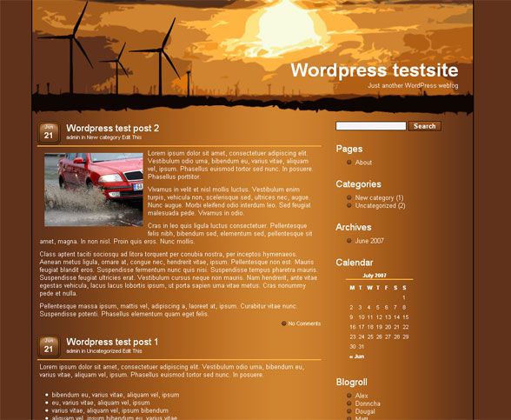Click Edit This under test post 1
The image size is (511, 420).
[132, 351]
